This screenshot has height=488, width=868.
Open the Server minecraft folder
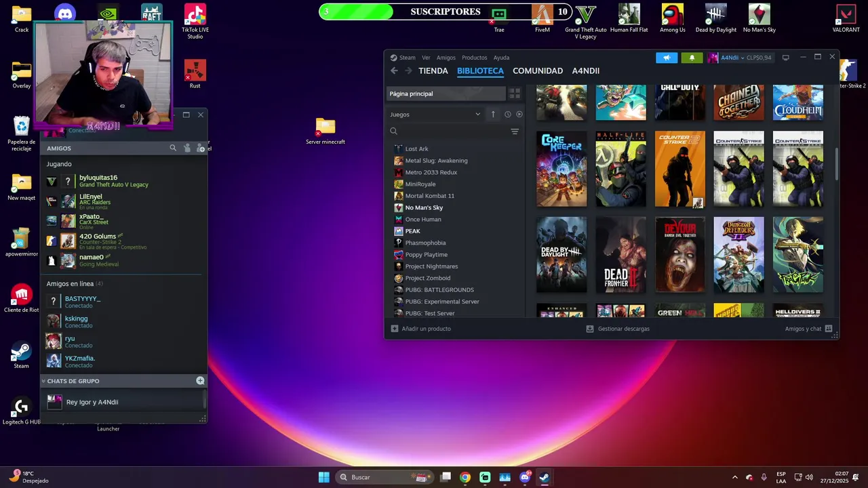click(x=325, y=131)
